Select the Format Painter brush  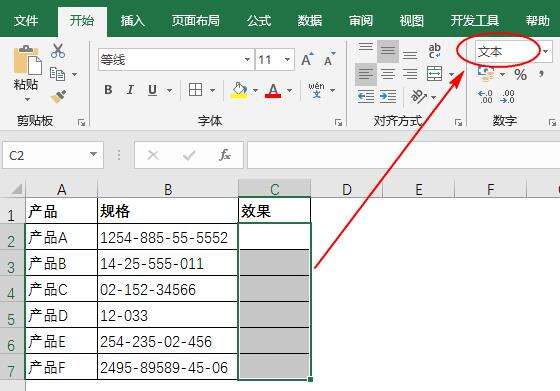[x=58, y=96]
